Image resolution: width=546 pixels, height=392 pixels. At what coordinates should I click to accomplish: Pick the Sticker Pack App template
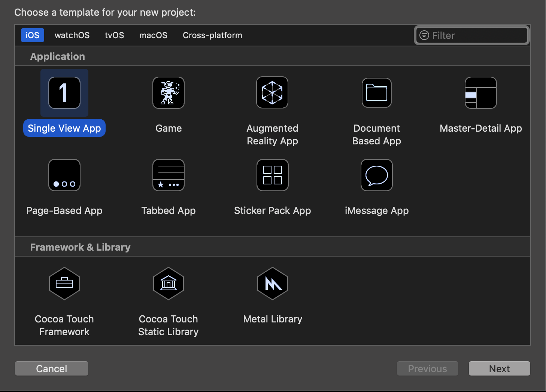tap(272, 175)
